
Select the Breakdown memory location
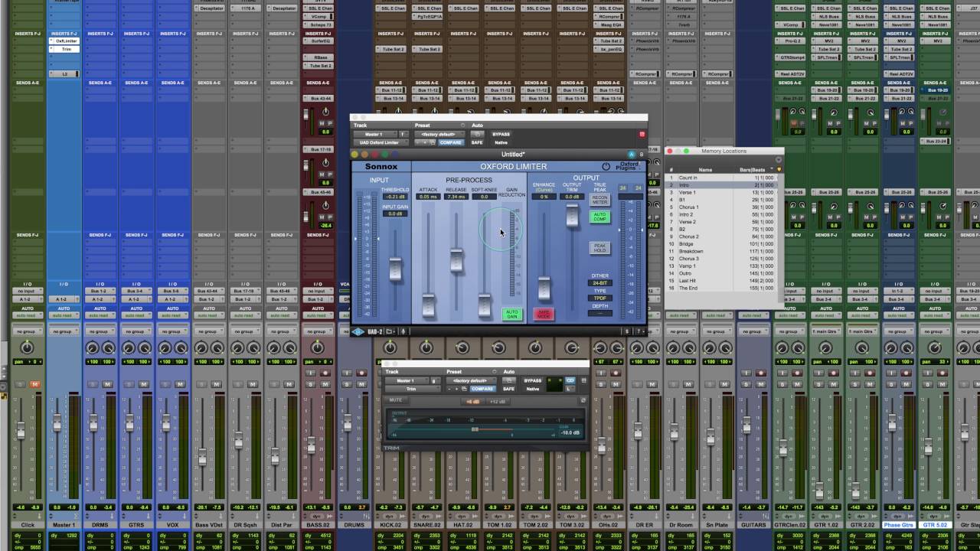pos(723,251)
